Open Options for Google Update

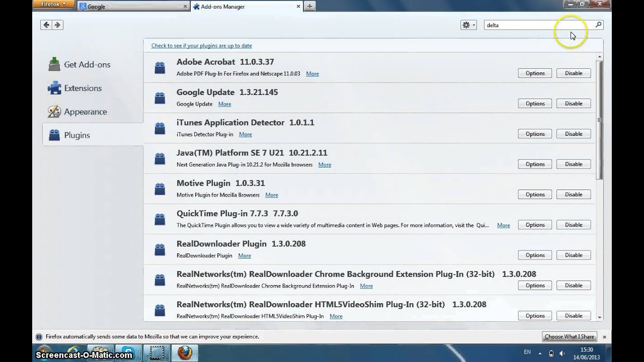[x=535, y=104]
